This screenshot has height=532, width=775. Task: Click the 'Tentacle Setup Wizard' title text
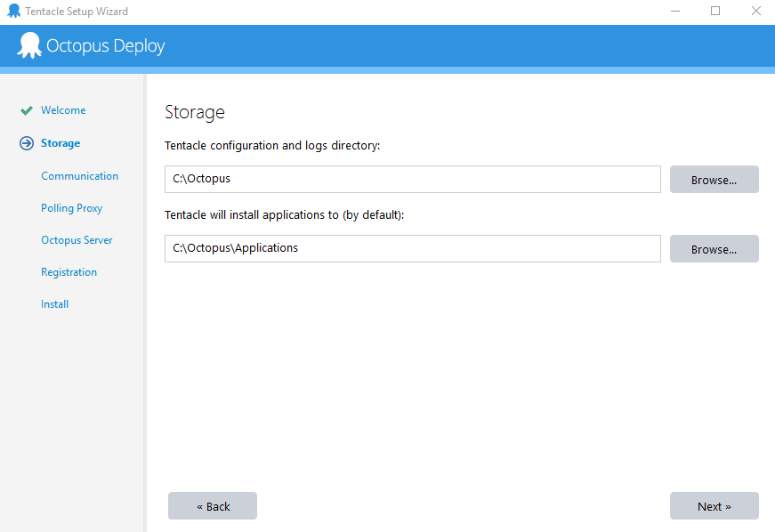[x=77, y=12]
